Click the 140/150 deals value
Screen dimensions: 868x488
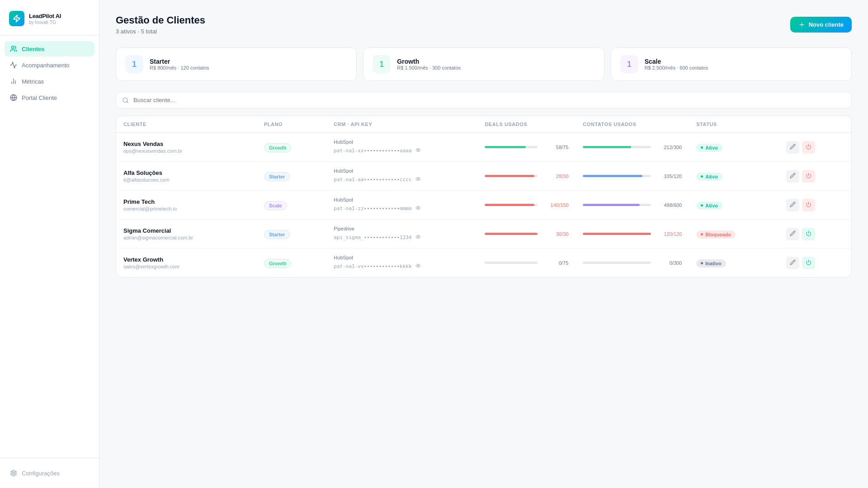(559, 205)
